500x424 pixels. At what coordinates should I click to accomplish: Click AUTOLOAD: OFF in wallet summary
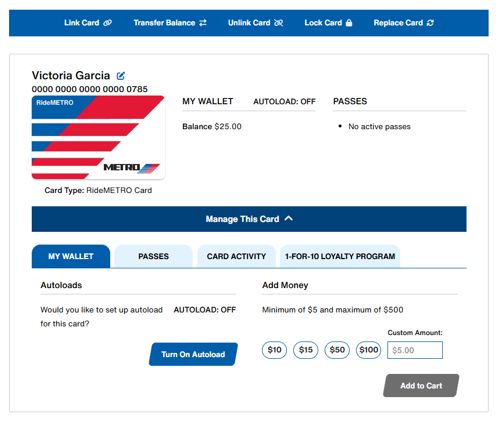pos(284,102)
